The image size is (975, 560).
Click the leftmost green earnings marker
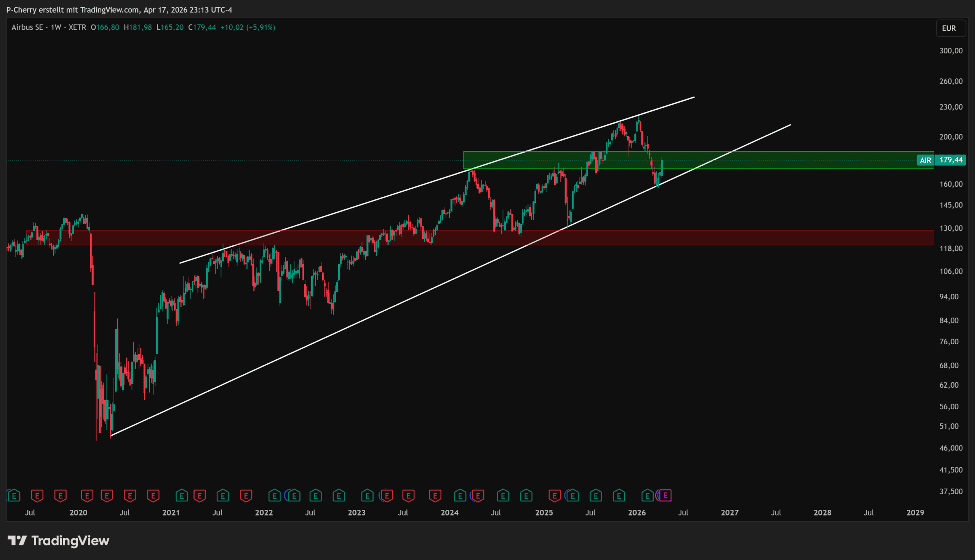pyautogui.click(x=14, y=496)
